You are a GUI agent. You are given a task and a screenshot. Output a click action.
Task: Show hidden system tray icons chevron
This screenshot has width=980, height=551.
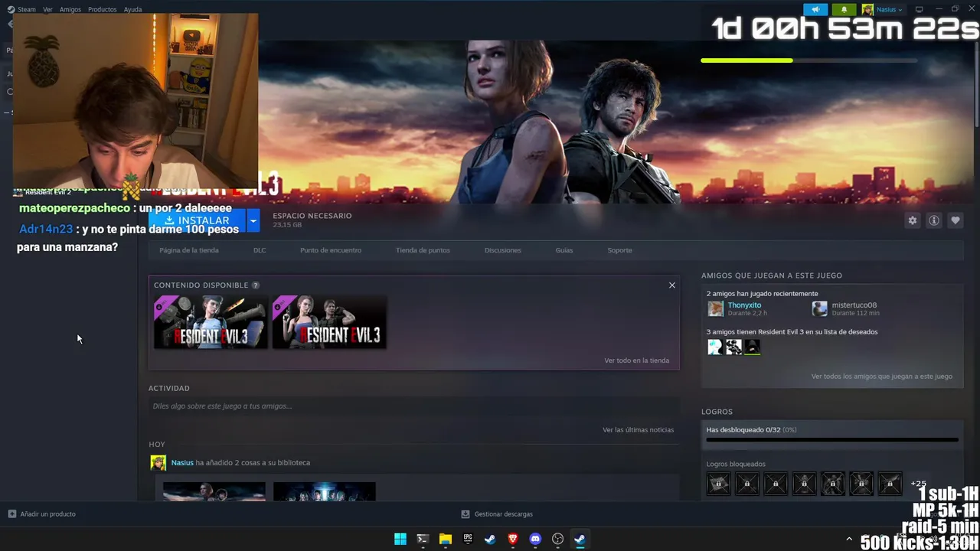848,540
